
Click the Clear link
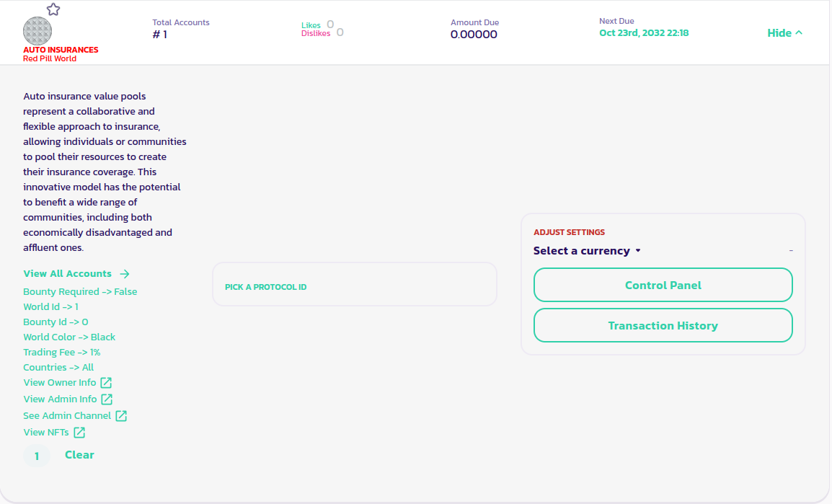(79, 455)
